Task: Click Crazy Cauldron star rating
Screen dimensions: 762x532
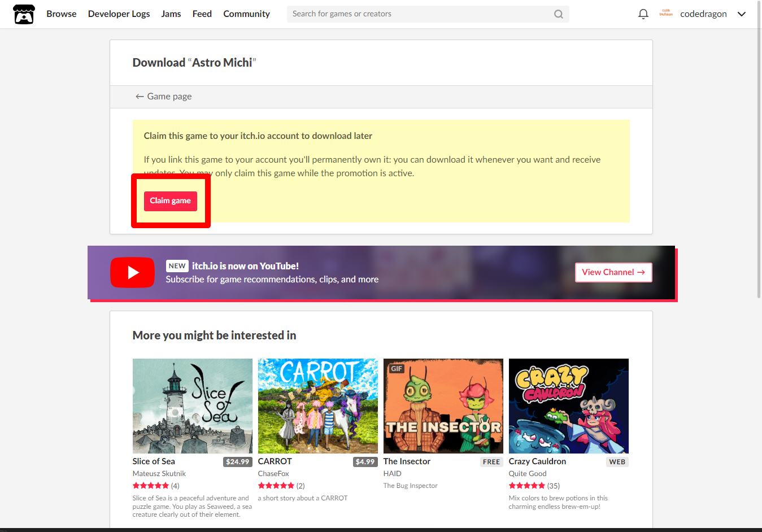Action: point(527,486)
